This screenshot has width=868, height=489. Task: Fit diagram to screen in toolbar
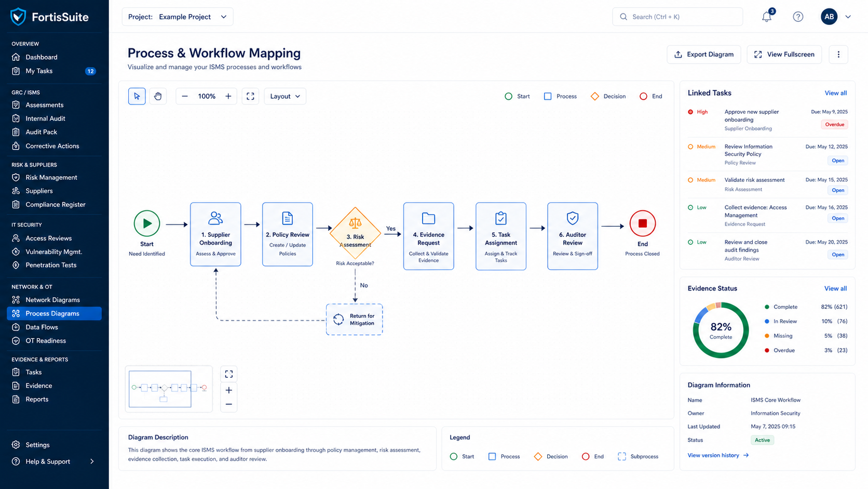pyautogui.click(x=250, y=96)
